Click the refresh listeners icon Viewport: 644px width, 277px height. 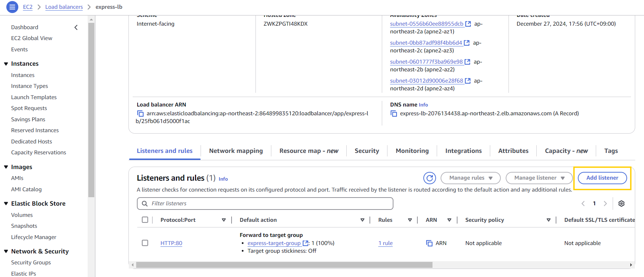tap(429, 178)
